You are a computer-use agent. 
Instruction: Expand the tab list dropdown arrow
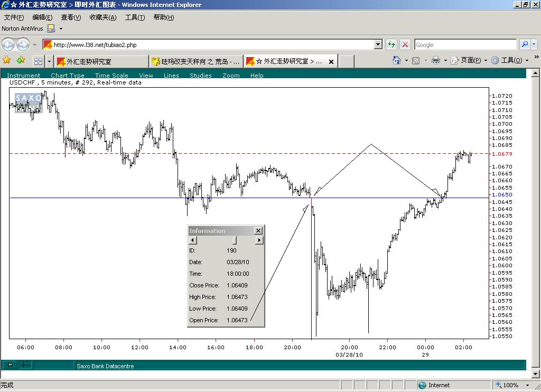(x=49, y=61)
